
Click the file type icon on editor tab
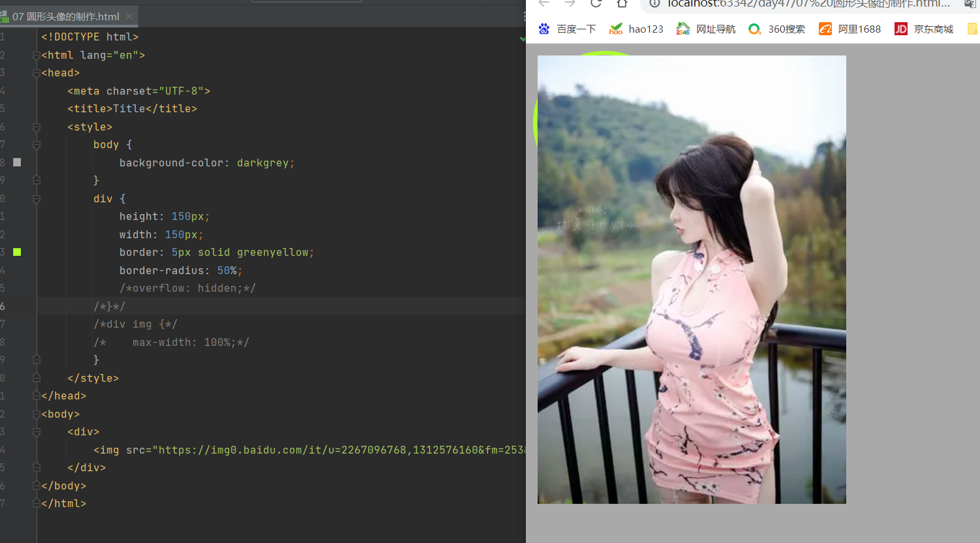point(5,16)
